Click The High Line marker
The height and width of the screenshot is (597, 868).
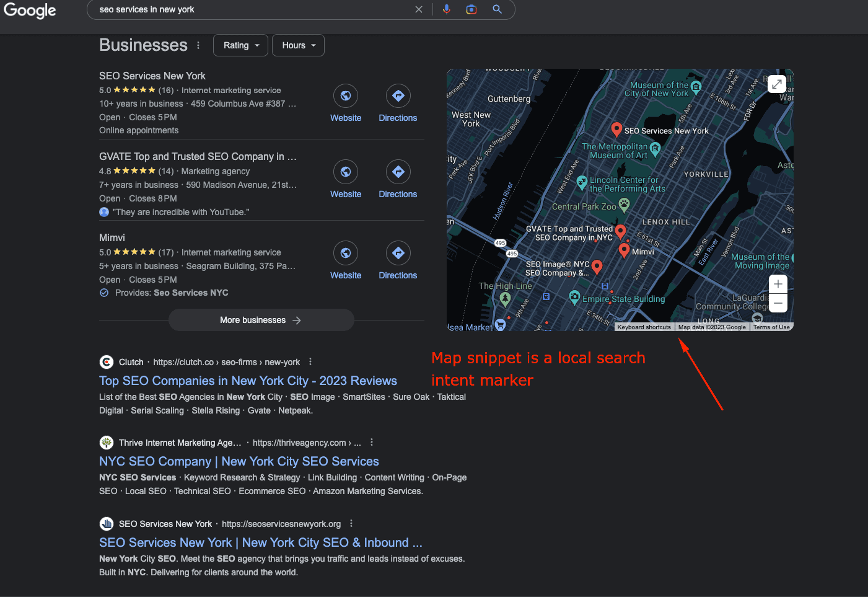tap(505, 299)
